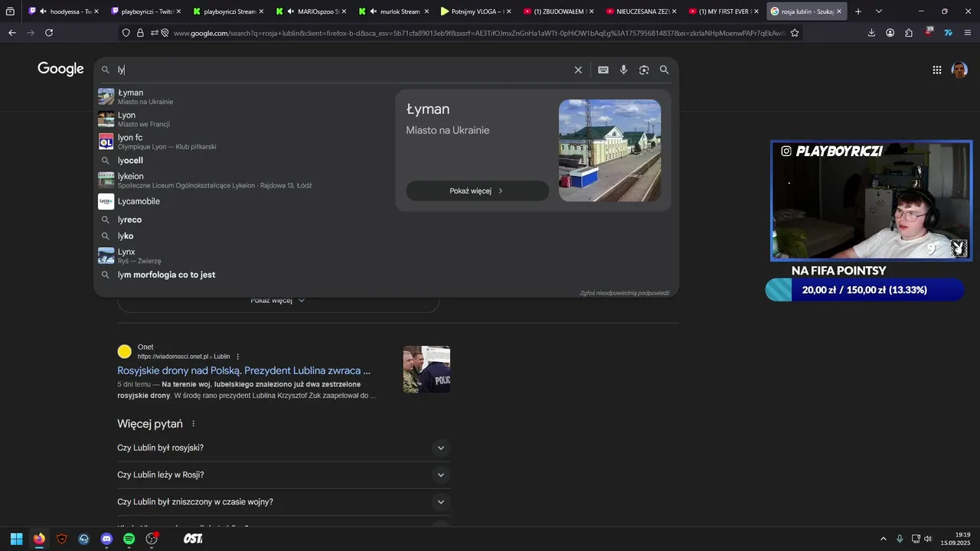Open Więcej pytań options menu
Image resolution: width=980 pixels, height=551 pixels.
tap(193, 424)
